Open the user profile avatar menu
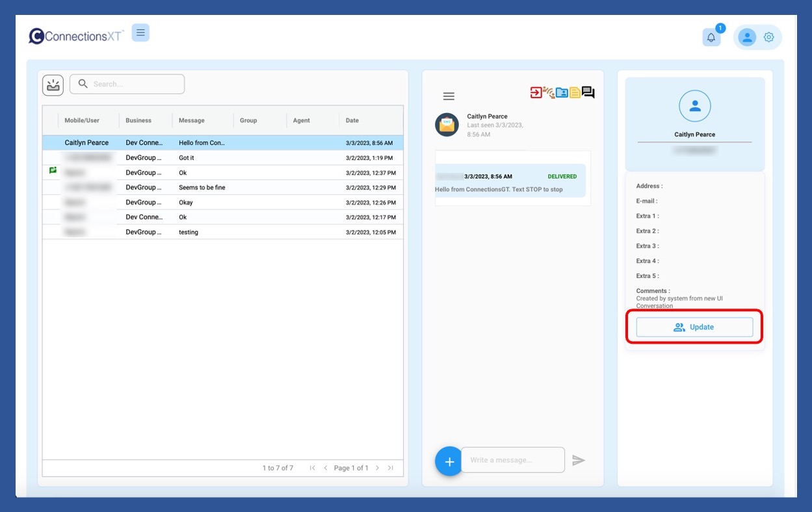 click(747, 38)
